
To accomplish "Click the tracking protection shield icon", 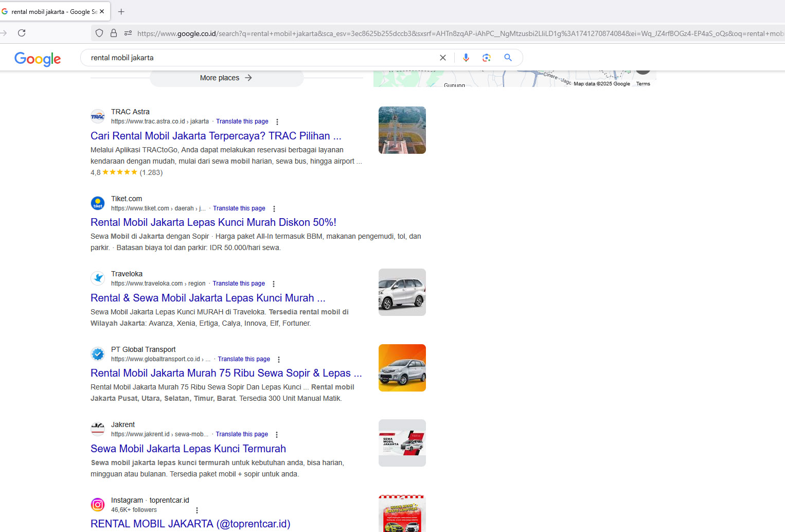I will (x=99, y=33).
